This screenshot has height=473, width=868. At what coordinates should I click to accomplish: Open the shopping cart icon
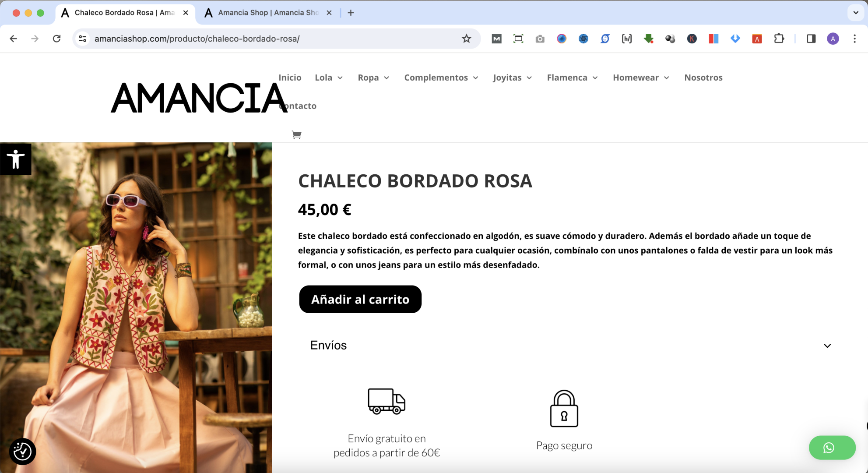click(x=296, y=135)
